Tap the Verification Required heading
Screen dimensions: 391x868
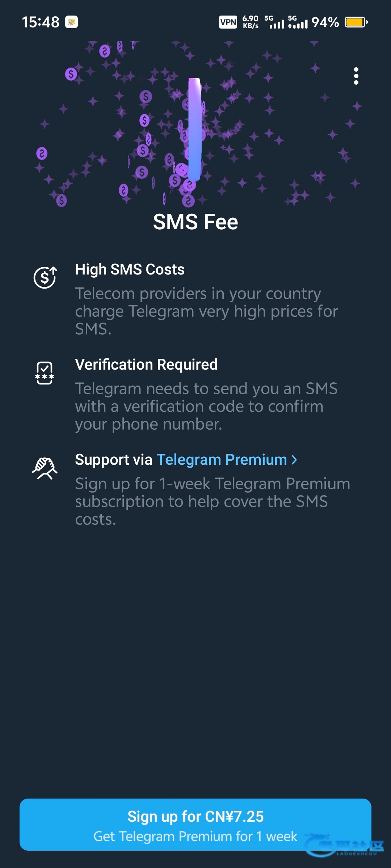click(x=146, y=365)
